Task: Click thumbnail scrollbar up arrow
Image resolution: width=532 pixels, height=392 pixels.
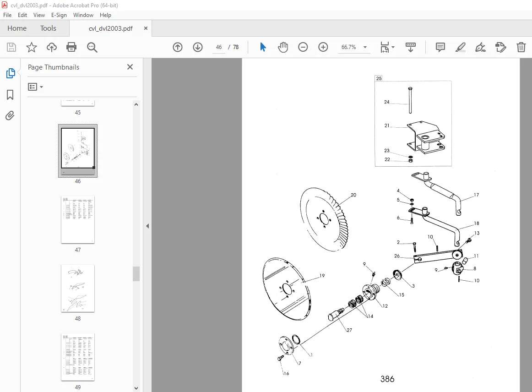Action: click(x=136, y=104)
